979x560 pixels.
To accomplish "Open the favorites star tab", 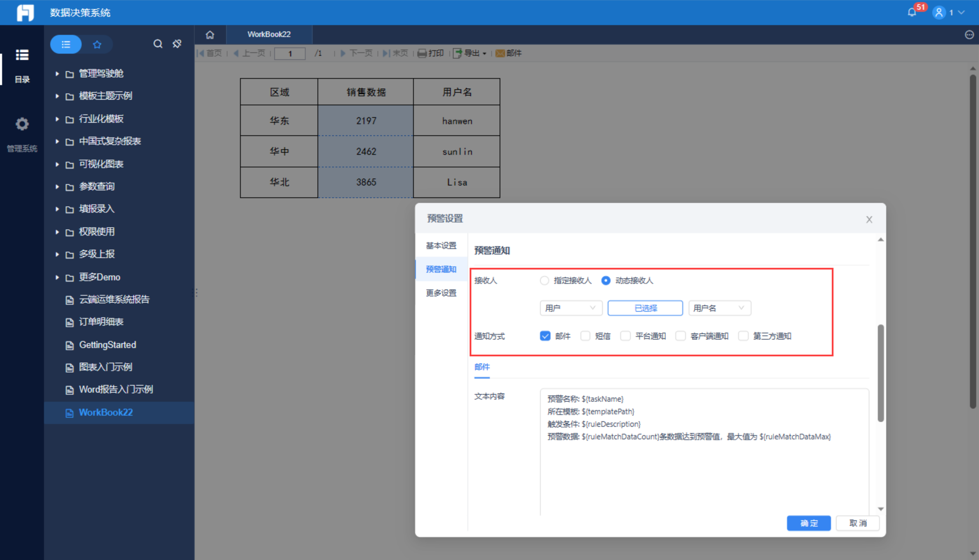I will (97, 44).
